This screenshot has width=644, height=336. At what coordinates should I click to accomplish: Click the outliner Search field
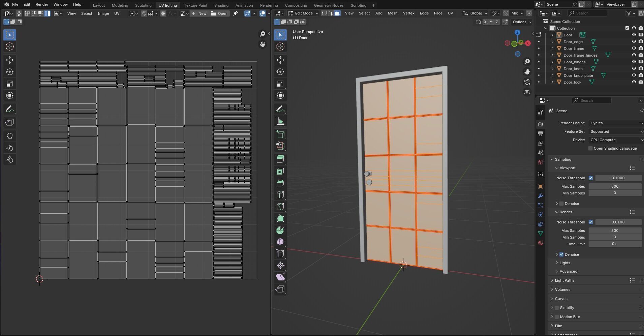[x=587, y=13]
